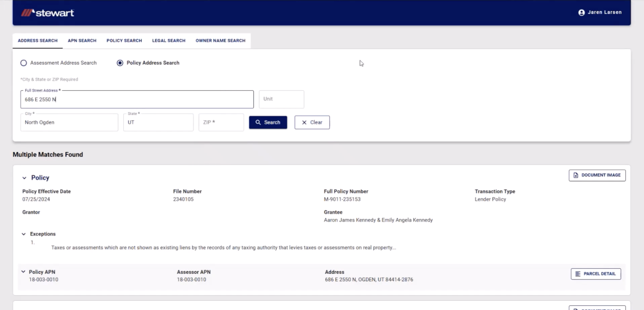Click the magnifier icon in the Search button
The width and height of the screenshot is (644, 310).
pyautogui.click(x=258, y=122)
